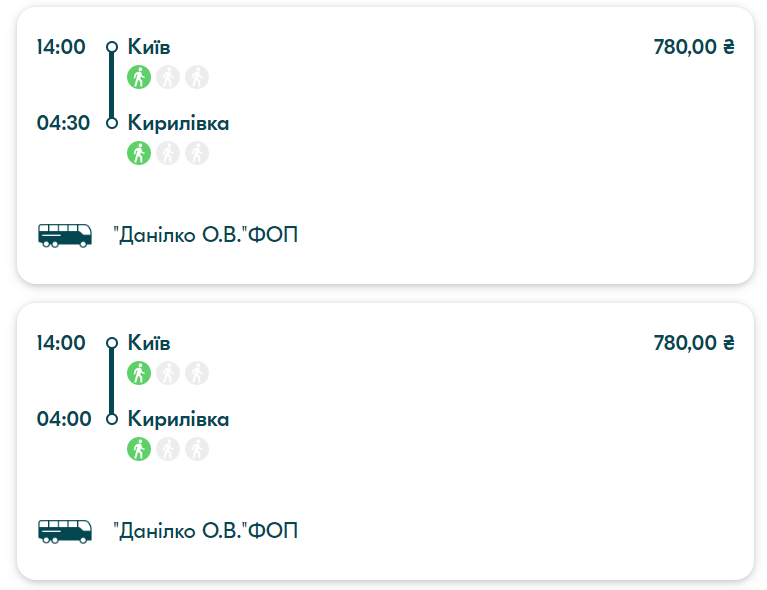Click the 14:00 departure time of the 04:30 trip
Screen dimensions: 767x590
click(62, 47)
